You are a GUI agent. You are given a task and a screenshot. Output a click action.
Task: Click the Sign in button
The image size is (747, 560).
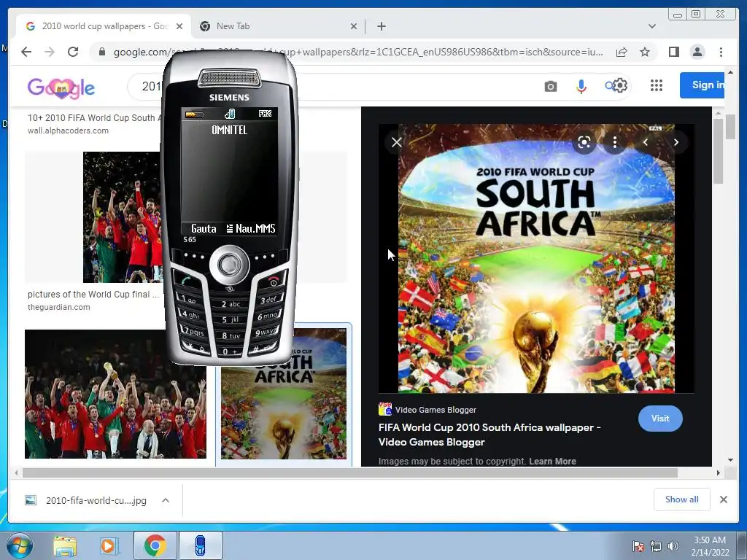coord(703,85)
